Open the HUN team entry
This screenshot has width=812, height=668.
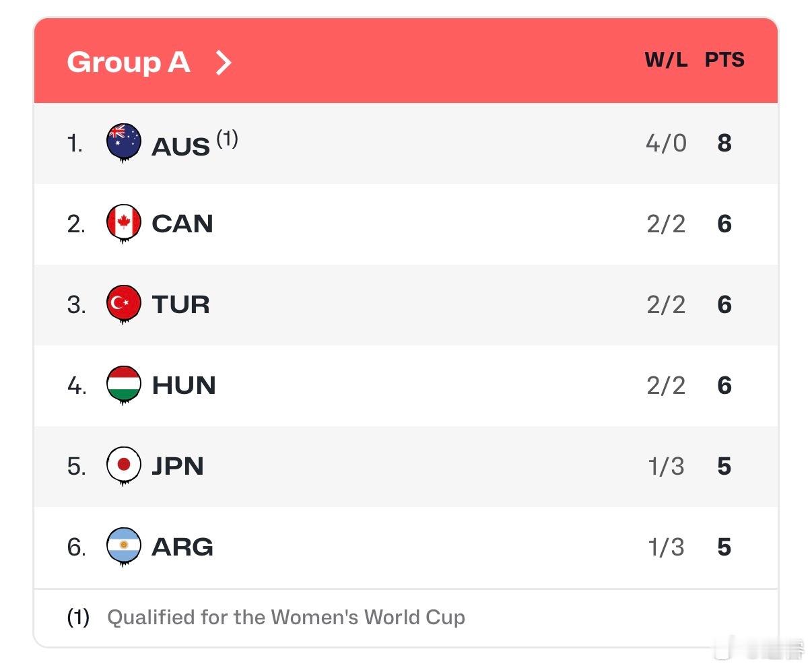point(184,385)
